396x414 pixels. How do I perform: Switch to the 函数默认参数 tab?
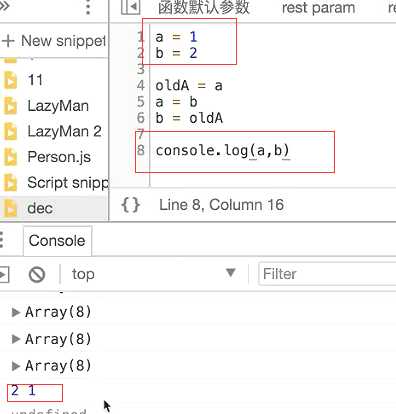[x=204, y=7]
